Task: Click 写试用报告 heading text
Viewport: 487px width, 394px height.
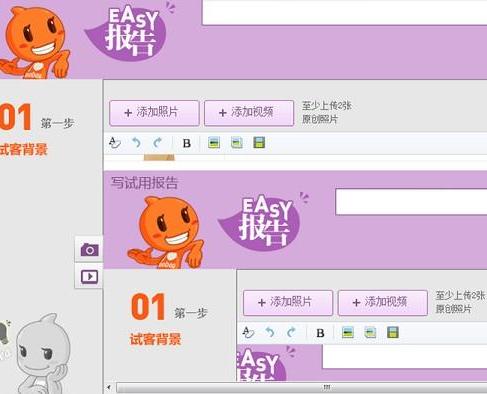Action: pyautogui.click(x=144, y=183)
